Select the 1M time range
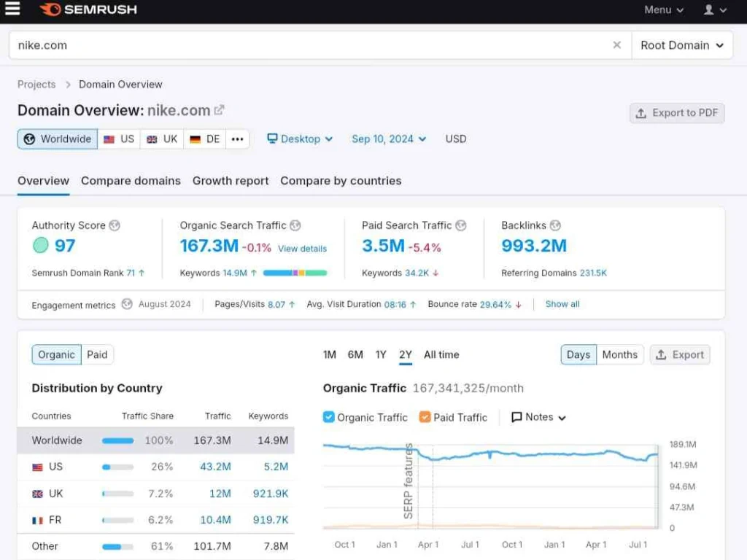The height and width of the screenshot is (560, 747). pos(330,355)
